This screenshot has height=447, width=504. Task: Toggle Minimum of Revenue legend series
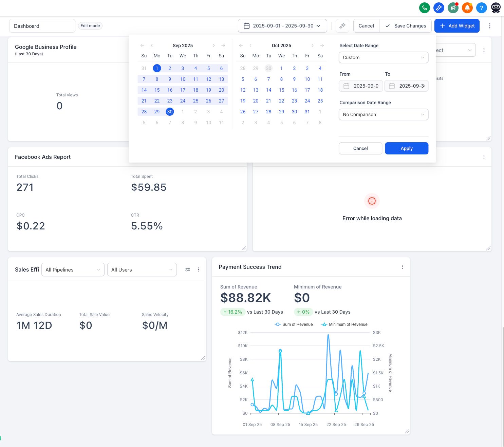pyautogui.click(x=344, y=324)
